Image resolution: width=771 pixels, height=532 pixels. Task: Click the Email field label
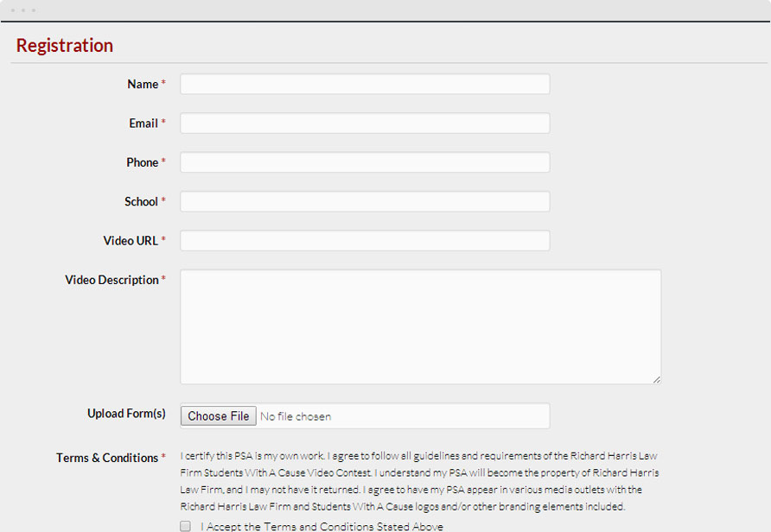click(x=143, y=123)
